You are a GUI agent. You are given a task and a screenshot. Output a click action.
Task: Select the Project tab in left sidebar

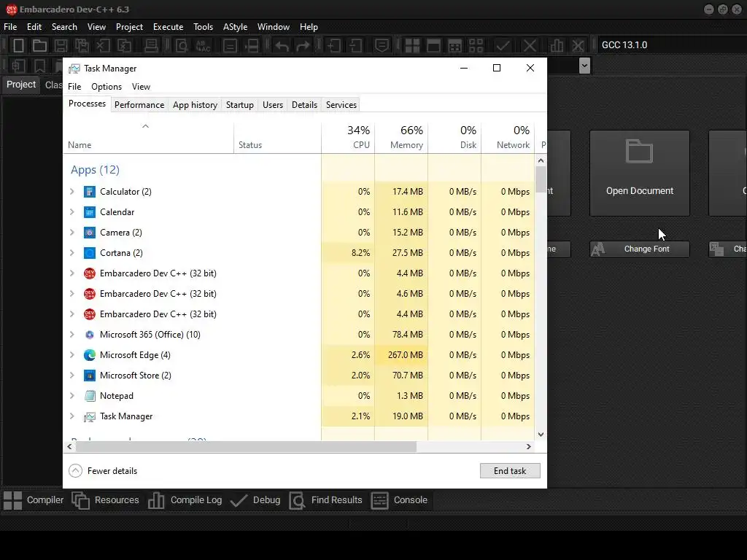[x=21, y=85]
